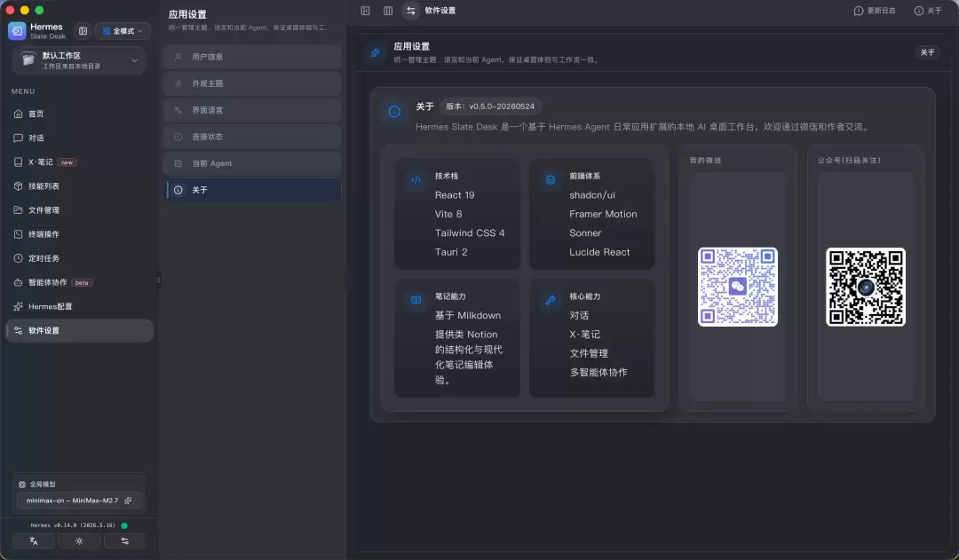Toggle light/dark theme with sun icon

[79, 541]
